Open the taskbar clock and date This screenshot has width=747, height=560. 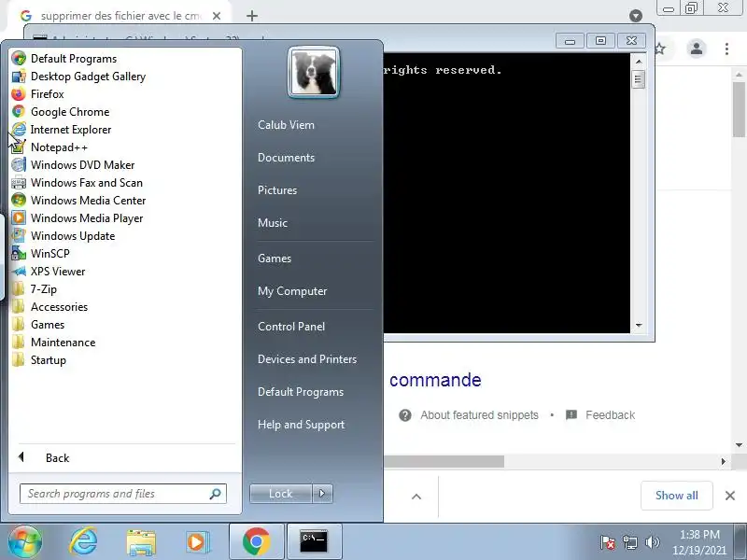pyautogui.click(x=699, y=542)
